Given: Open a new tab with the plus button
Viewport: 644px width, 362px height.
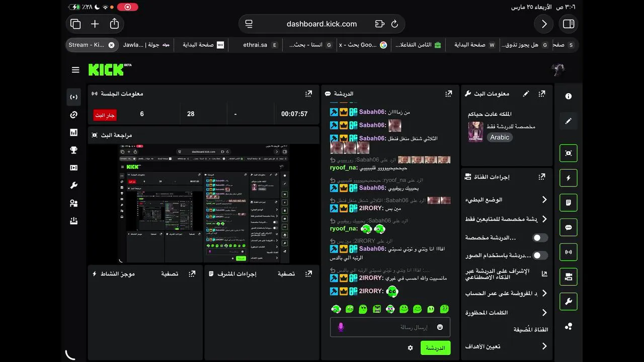Looking at the screenshot, I should click(95, 24).
